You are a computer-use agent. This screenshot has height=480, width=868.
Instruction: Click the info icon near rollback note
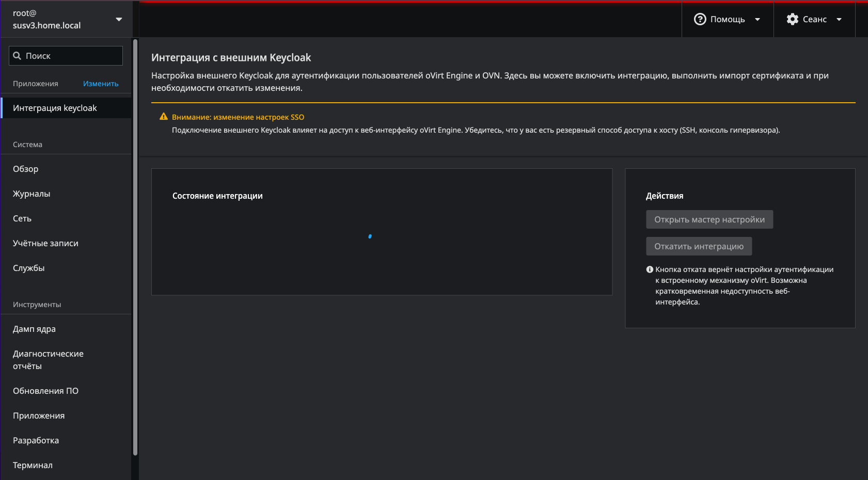(650, 269)
